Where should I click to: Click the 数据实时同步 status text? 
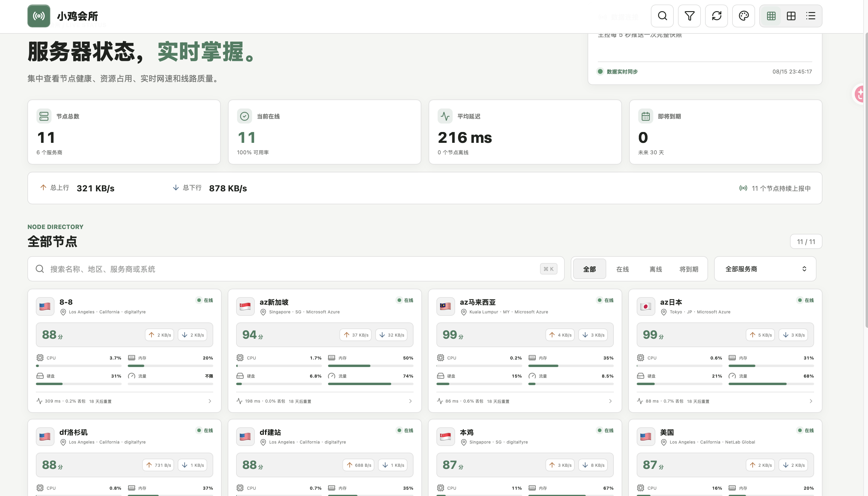622,71
